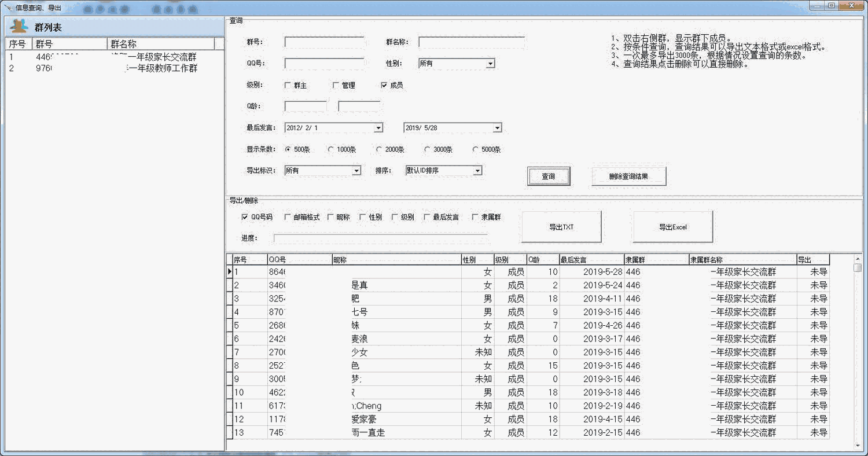Click the people icon on the 群列表 header
The width and height of the screenshot is (868, 456).
coord(19,26)
